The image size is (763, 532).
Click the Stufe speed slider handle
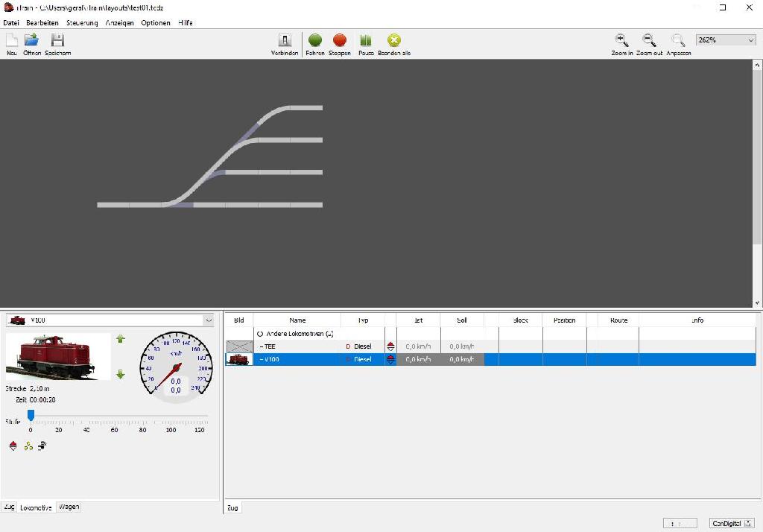(x=31, y=415)
